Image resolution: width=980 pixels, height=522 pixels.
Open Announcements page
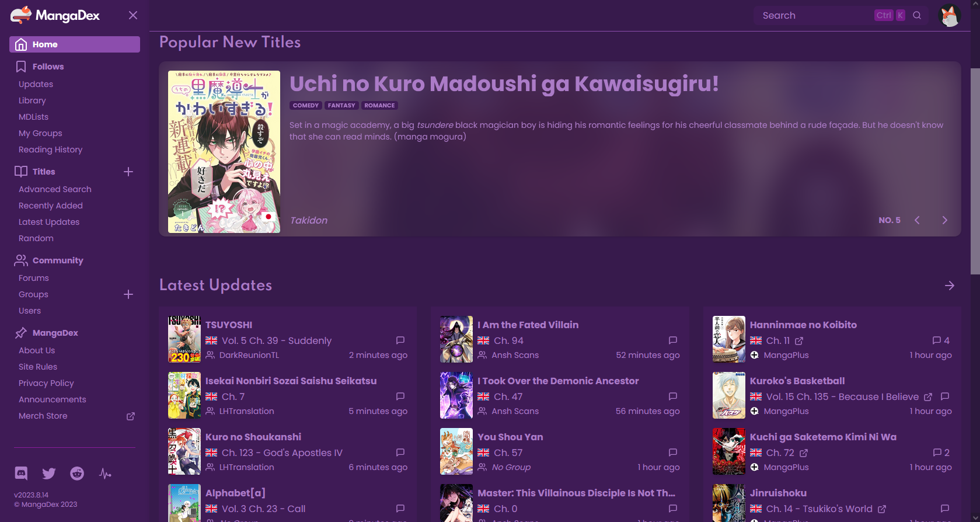pos(53,399)
